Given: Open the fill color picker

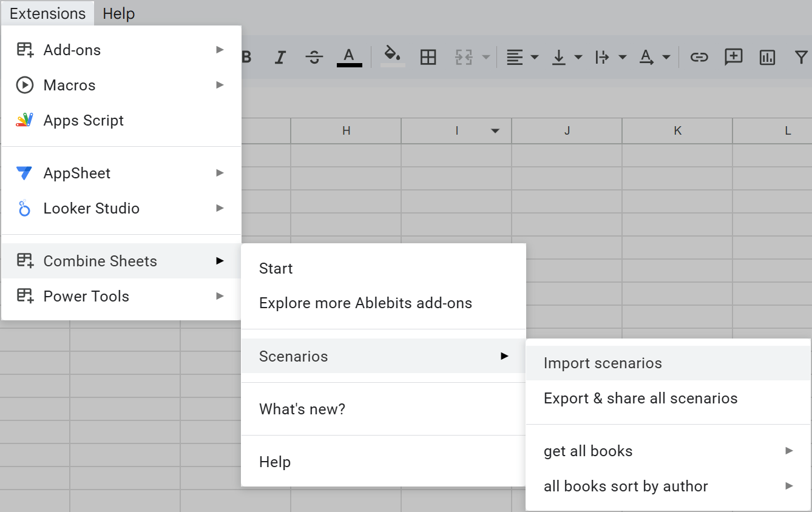Looking at the screenshot, I should pos(393,57).
